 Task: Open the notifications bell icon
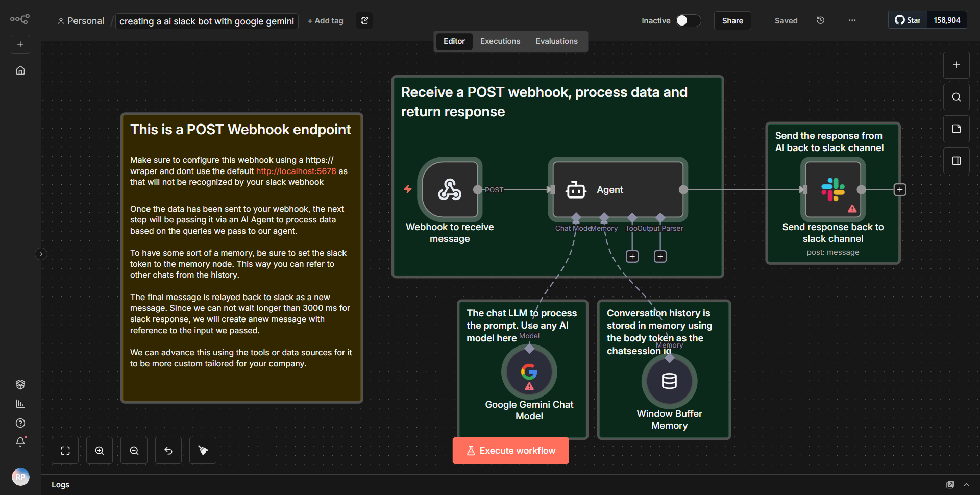tap(20, 442)
